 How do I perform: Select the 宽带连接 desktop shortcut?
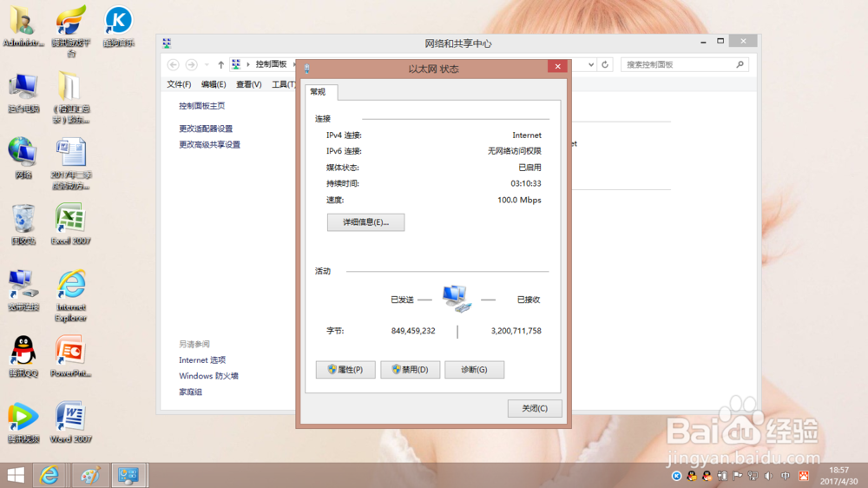(x=23, y=290)
